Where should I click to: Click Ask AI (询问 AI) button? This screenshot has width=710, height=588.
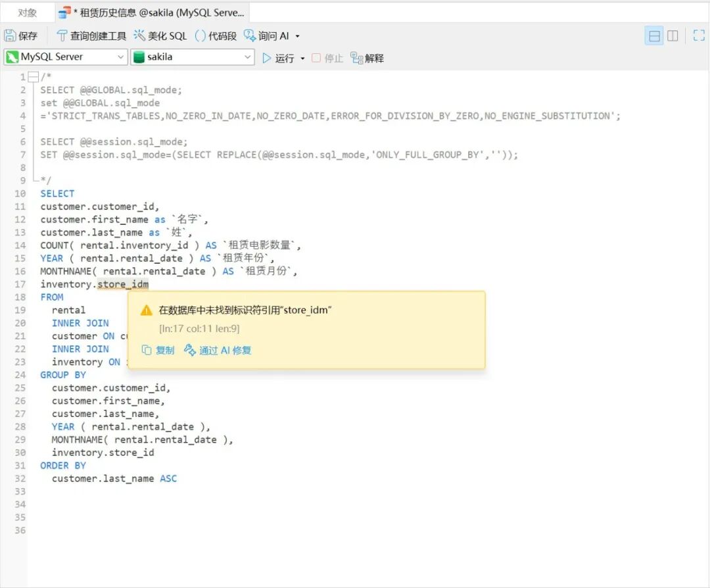(x=267, y=36)
